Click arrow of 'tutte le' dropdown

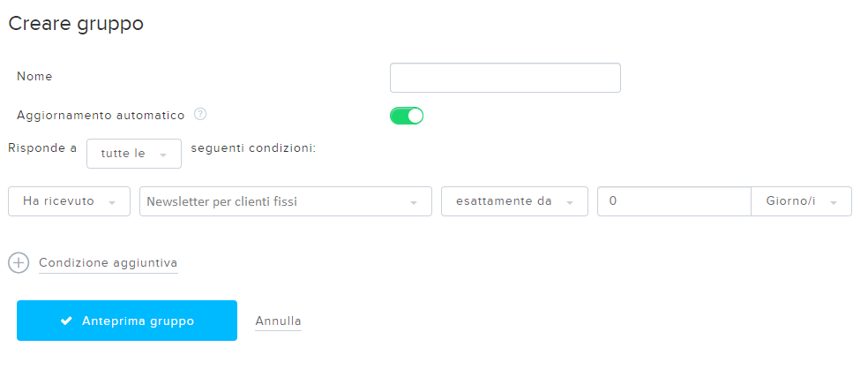162,155
